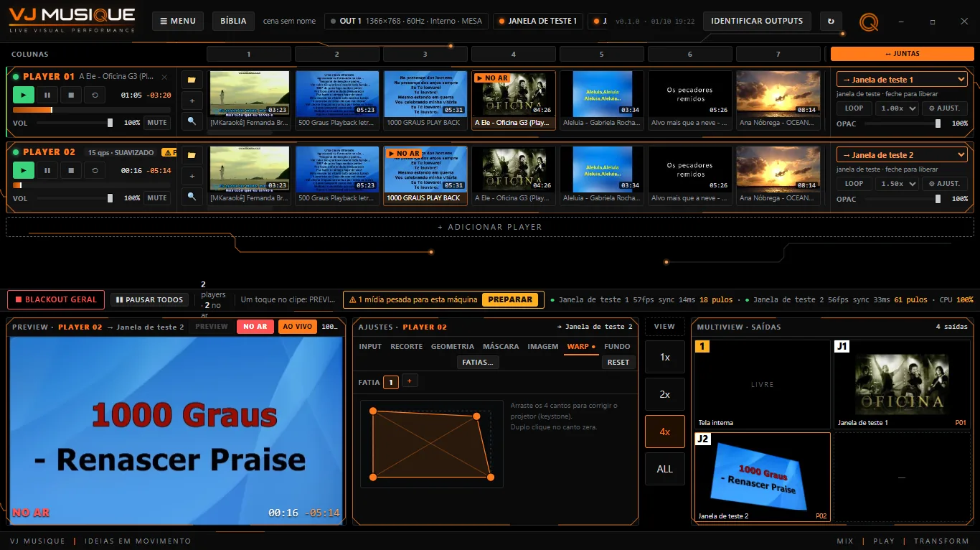Restart Player 02 with the loop-arrow icon

(x=95, y=170)
